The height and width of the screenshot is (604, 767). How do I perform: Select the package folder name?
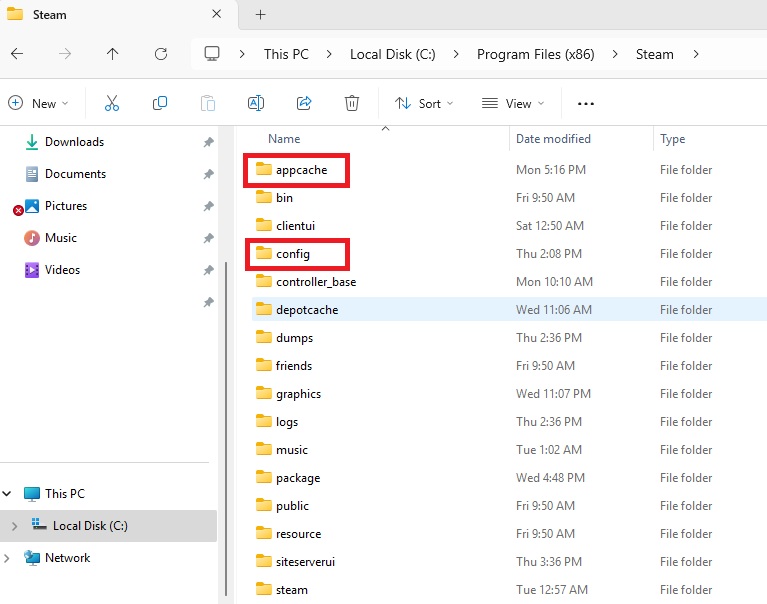pyautogui.click(x=298, y=478)
